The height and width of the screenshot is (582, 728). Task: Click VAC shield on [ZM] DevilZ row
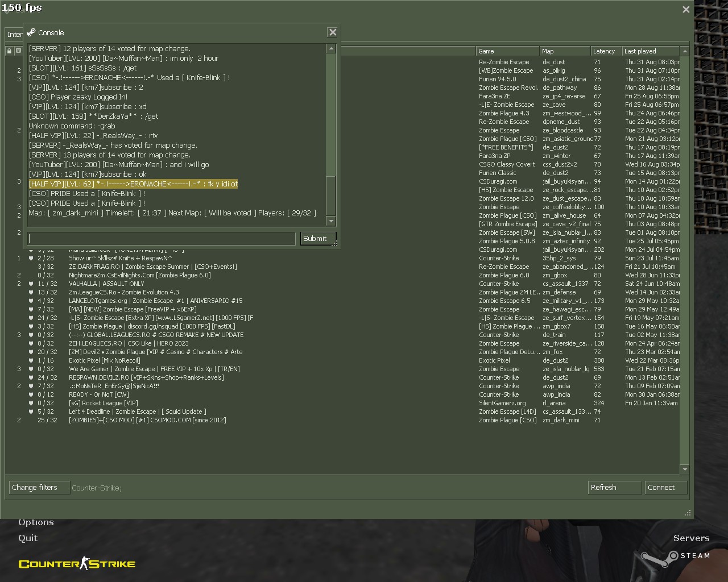pos(31,352)
